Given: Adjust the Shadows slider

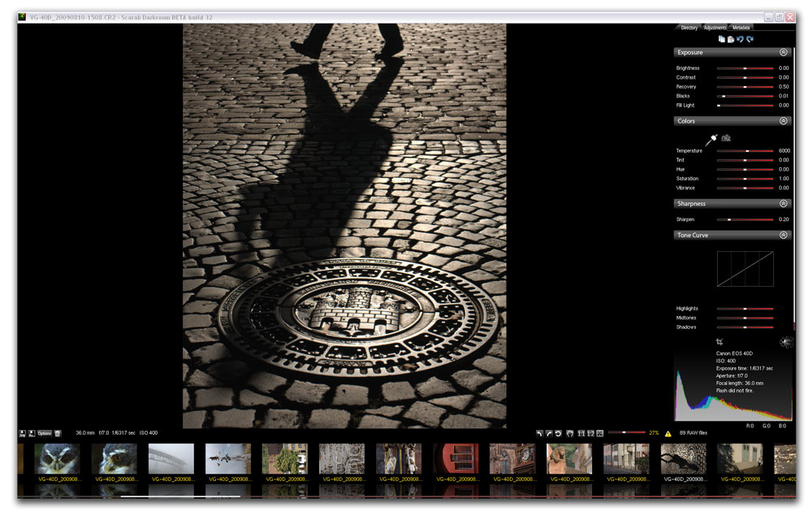Looking at the screenshot, I should click(745, 327).
